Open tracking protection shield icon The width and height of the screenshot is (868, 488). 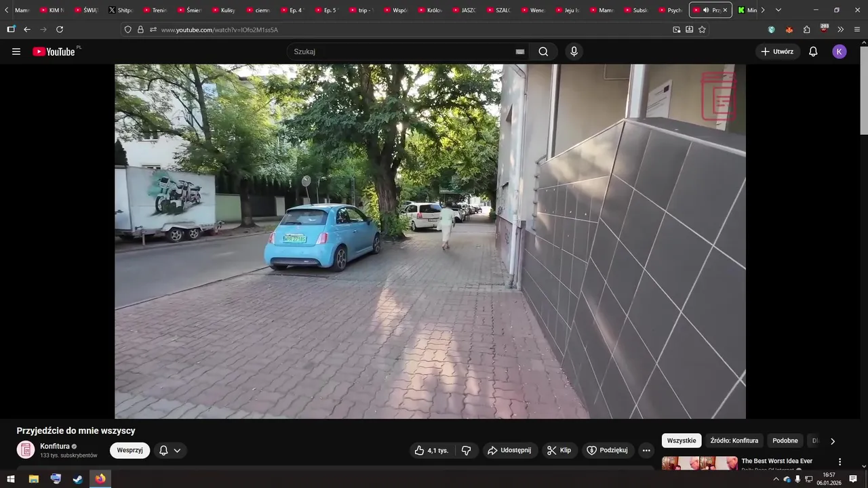(127, 30)
